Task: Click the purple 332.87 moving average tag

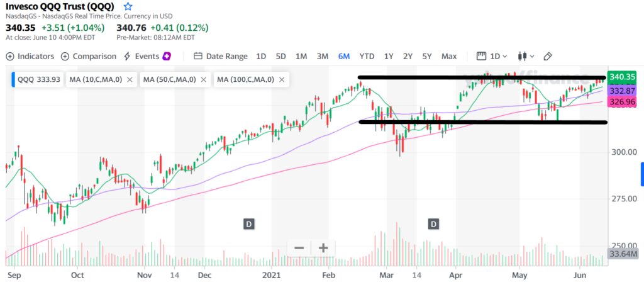Action: (623, 91)
